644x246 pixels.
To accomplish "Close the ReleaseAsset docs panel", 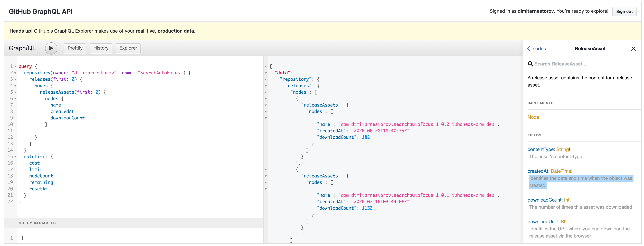I will (x=633, y=49).
